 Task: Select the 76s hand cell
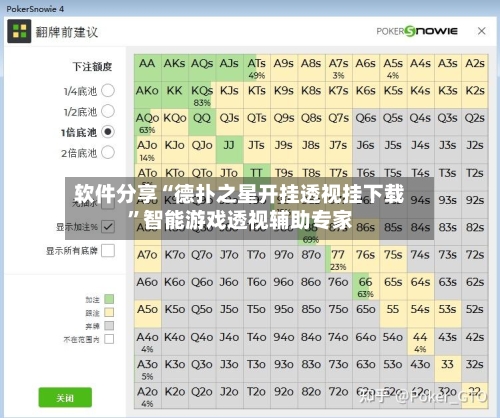[366, 259]
